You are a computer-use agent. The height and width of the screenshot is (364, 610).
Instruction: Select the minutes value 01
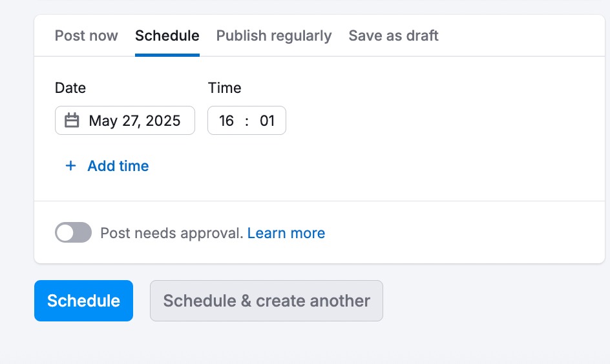(268, 121)
